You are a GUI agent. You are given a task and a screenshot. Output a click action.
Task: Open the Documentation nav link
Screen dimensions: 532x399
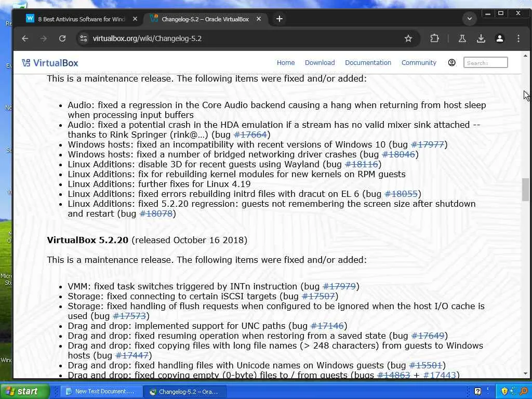[368, 63]
